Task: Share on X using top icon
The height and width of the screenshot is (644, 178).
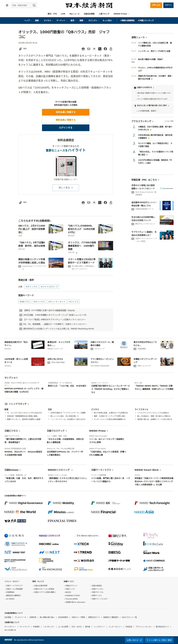Action: point(100,49)
